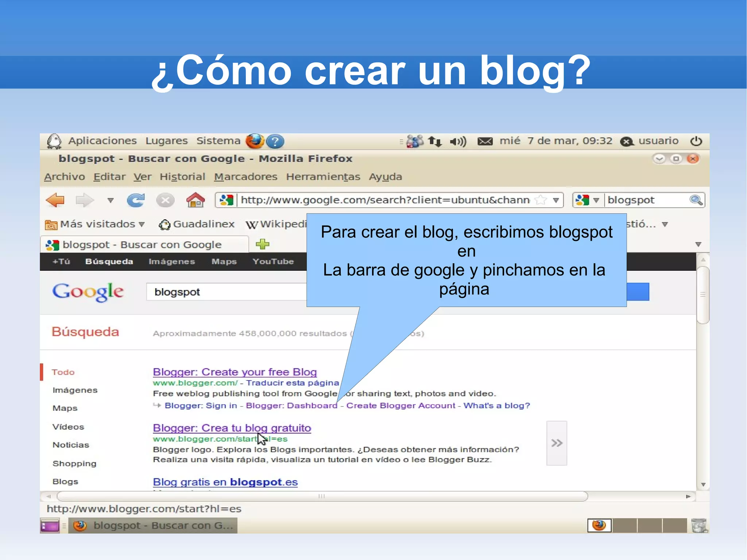Viewport: 747px width, 560px height.
Task: Reload the page with the refresh icon
Action: (136, 200)
